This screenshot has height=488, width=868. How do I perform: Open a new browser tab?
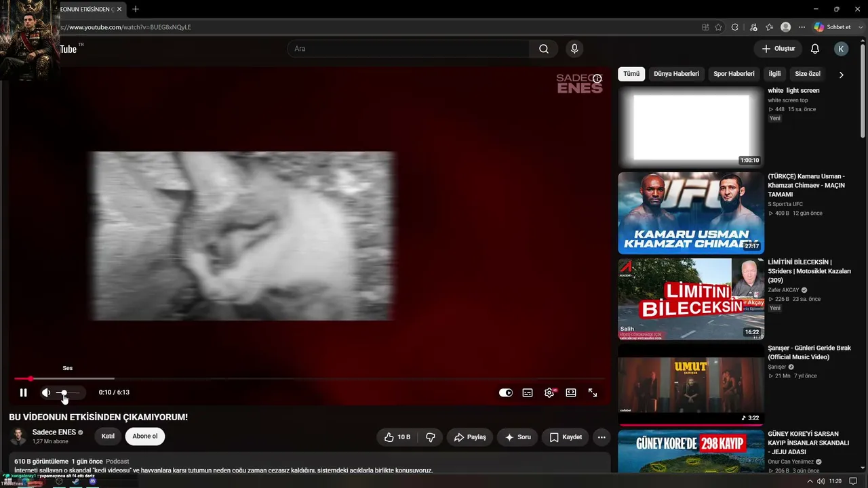click(x=136, y=9)
